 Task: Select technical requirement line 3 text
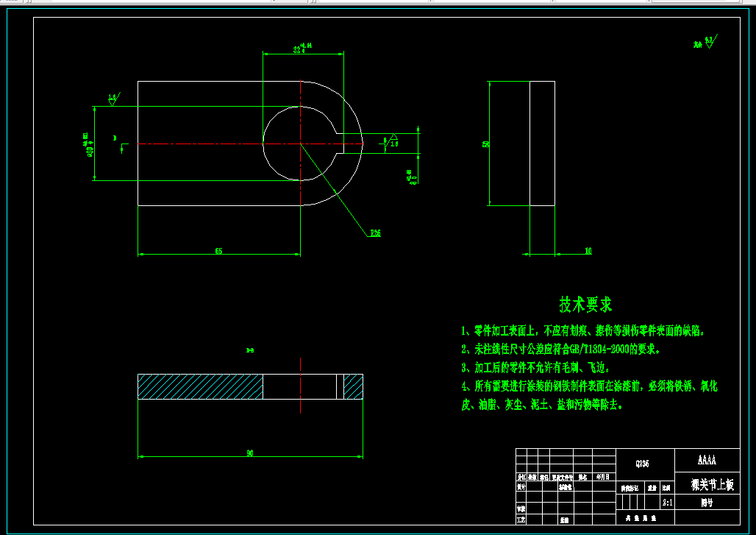535,368
